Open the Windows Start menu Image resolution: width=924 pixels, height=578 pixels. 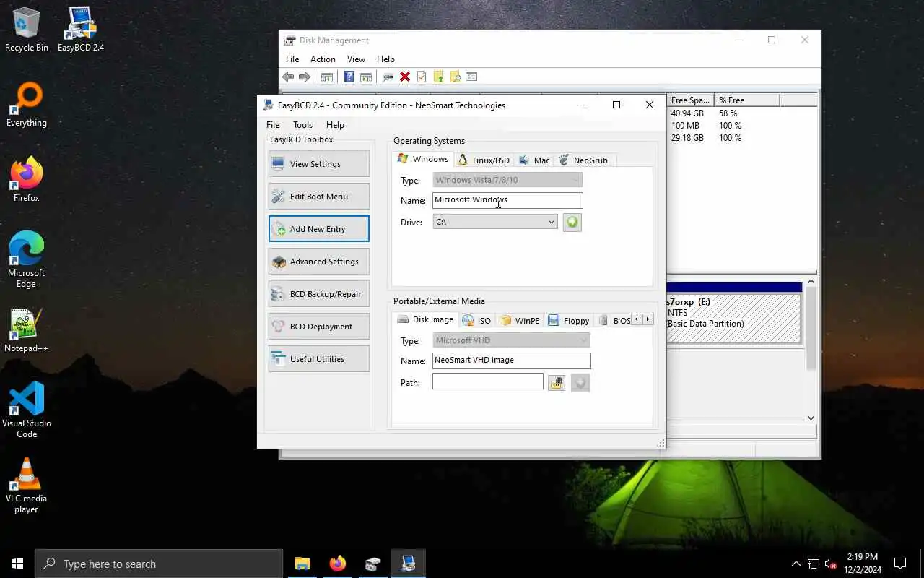click(17, 564)
